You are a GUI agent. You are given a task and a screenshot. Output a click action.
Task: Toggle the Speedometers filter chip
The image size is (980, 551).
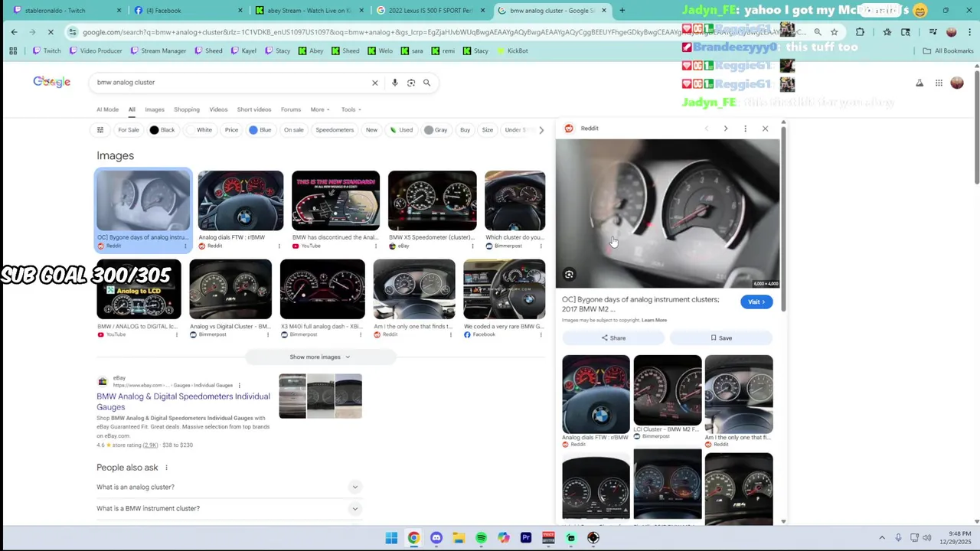tap(335, 130)
